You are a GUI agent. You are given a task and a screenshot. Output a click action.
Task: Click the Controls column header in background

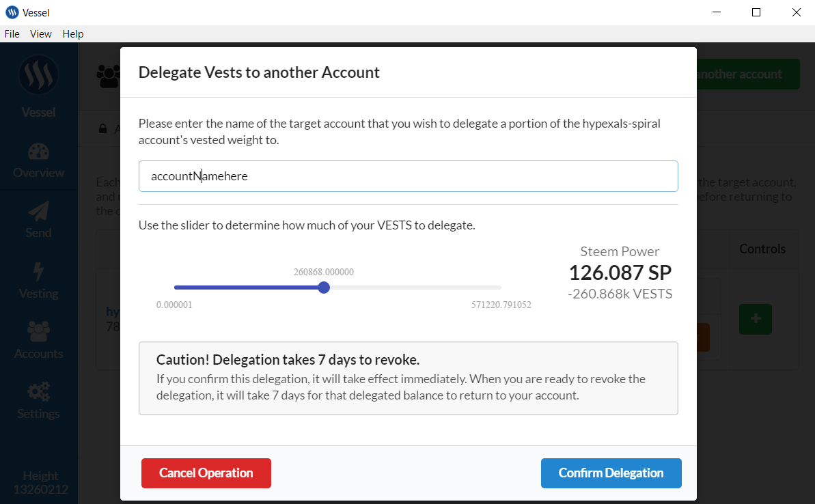(x=762, y=249)
